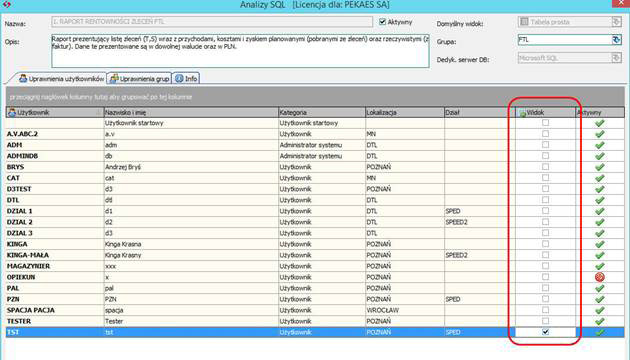Viewport: 630px width, 360px height.
Task: Select the D3TEST user row
Action: pos(315,189)
